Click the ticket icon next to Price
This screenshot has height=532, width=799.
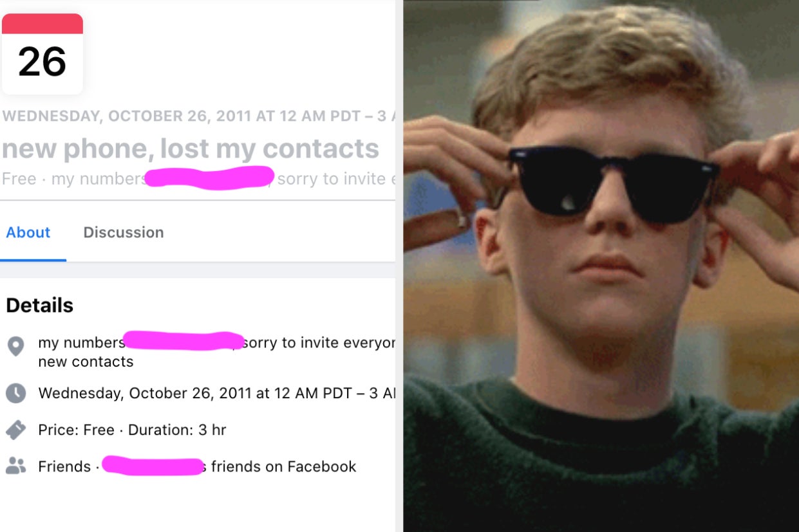click(x=15, y=430)
